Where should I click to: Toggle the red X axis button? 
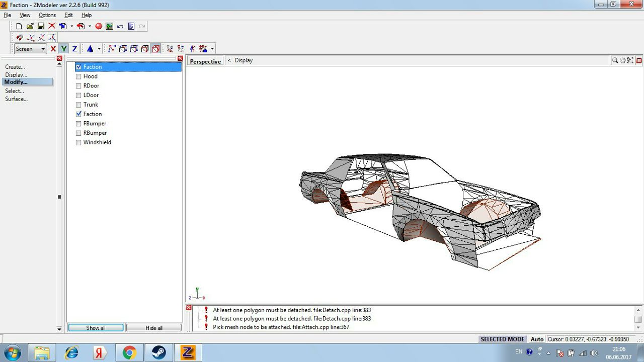pyautogui.click(x=53, y=49)
